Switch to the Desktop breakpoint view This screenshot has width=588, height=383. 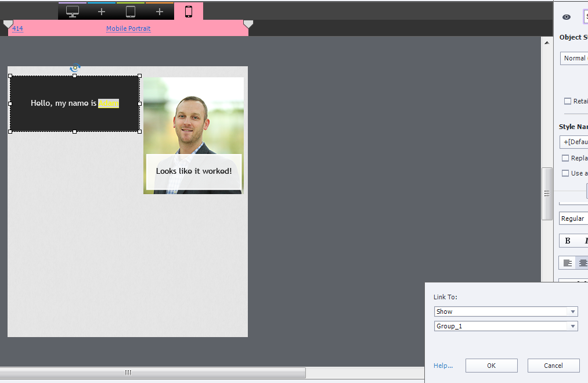pos(73,12)
